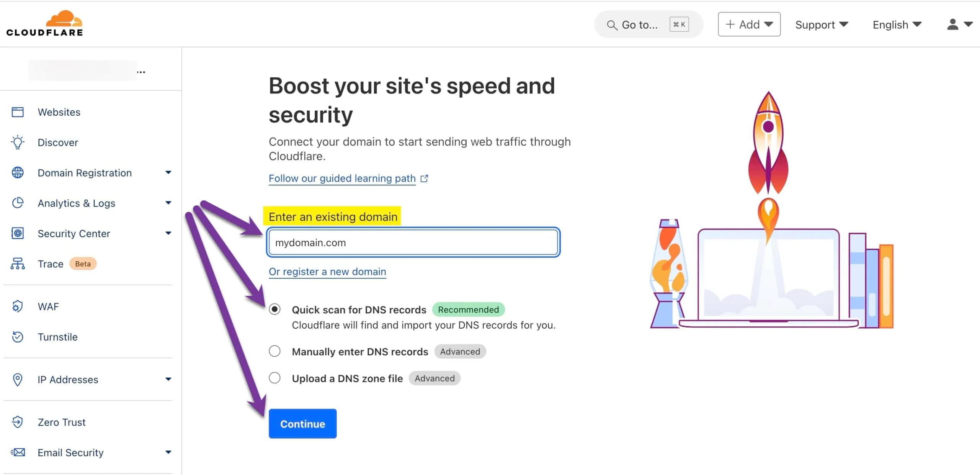Open Email Security via its envelope icon
Image resolution: width=980 pixels, height=475 pixels.
tap(18, 452)
